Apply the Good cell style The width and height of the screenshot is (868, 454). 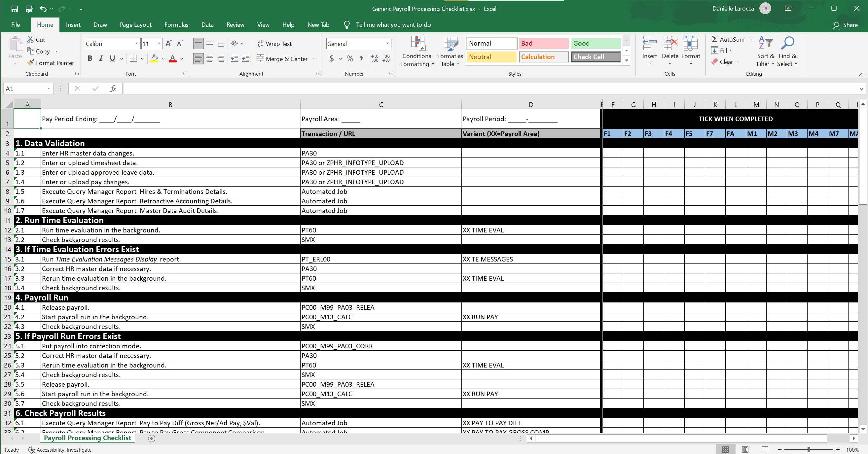coord(596,43)
